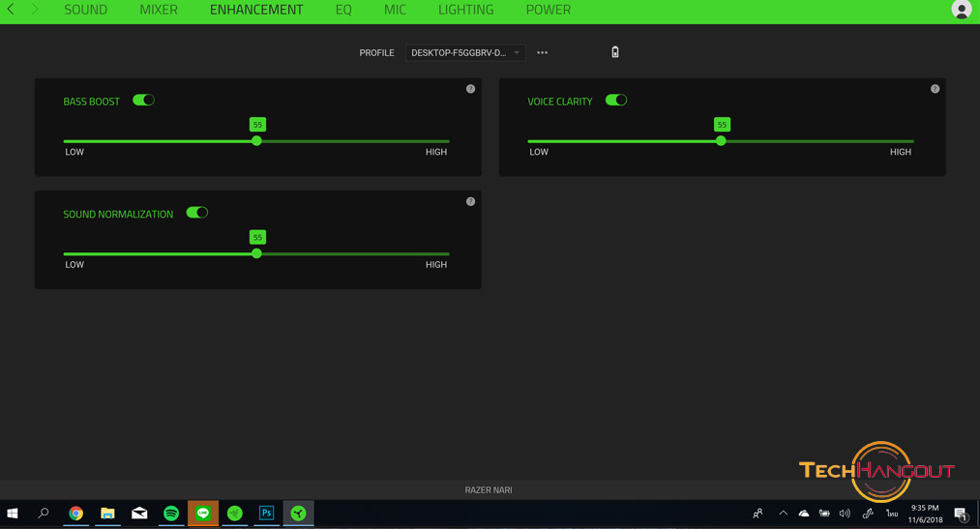Select the ENHANCEMENT tab
The width and height of the screenshot is (980, 529).
(x=256, y=10)
